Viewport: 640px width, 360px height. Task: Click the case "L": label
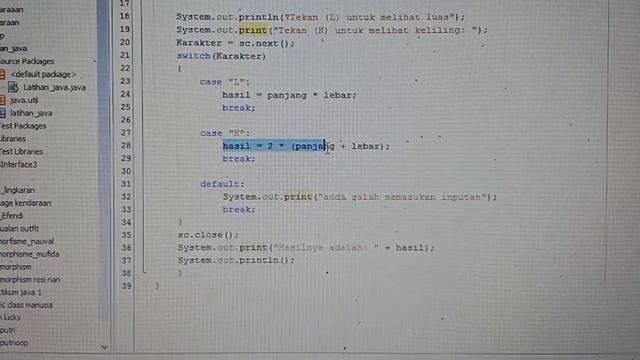224,82
